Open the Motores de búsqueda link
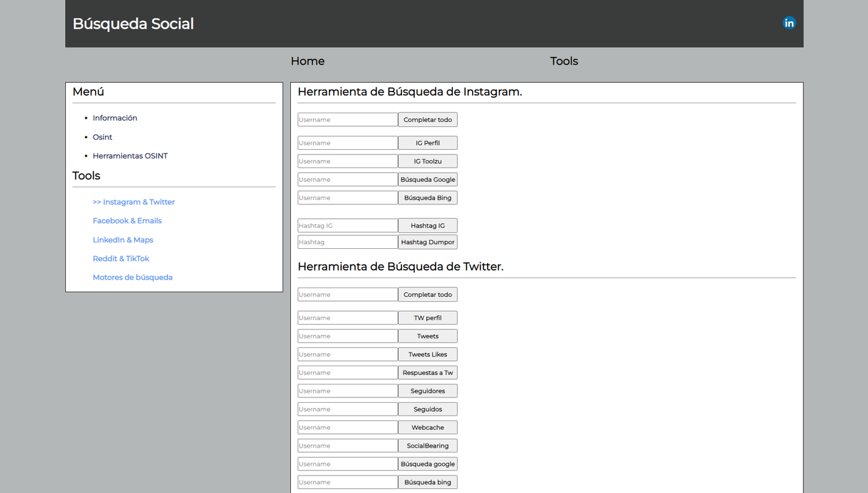Viewport: 868px width, 493px height. (133, 277)
